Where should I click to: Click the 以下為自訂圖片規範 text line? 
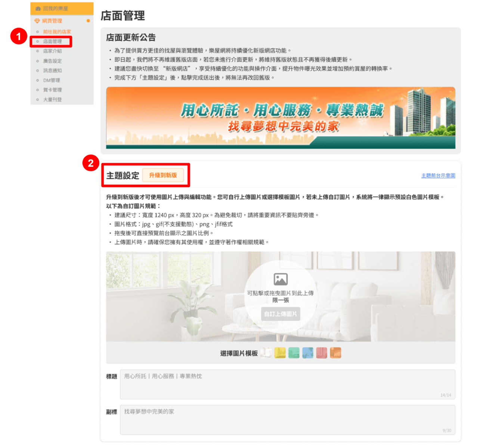click(x=133, y=206)
